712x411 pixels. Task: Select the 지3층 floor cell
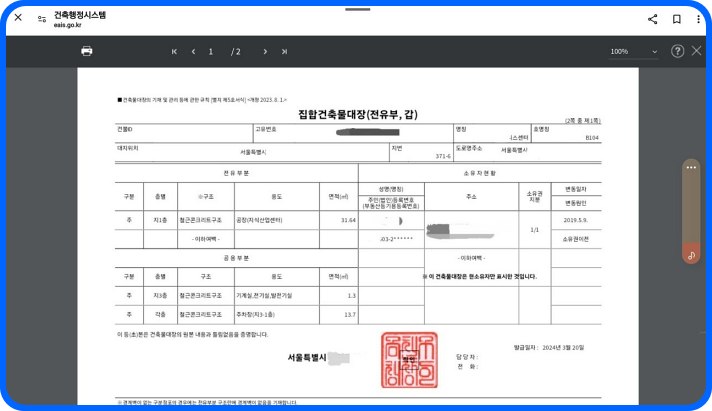click(160, 295)
